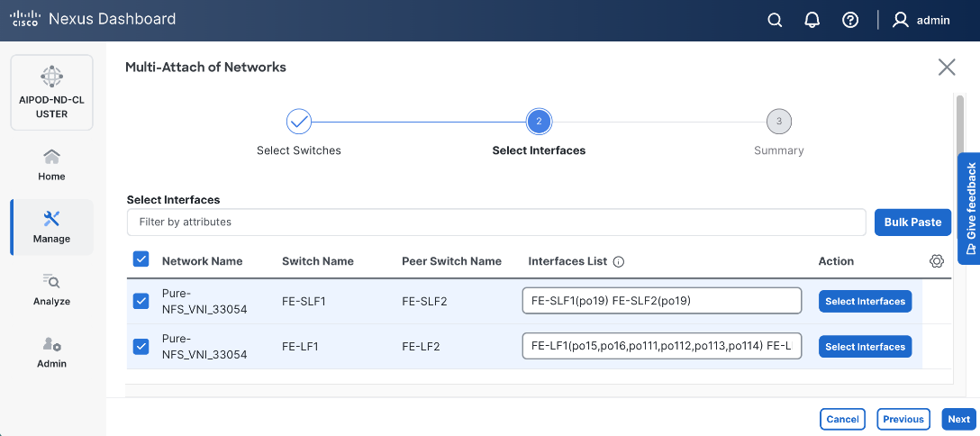Open table settings gear icon
Screen dimensions: 980x436
coord(936,261)
